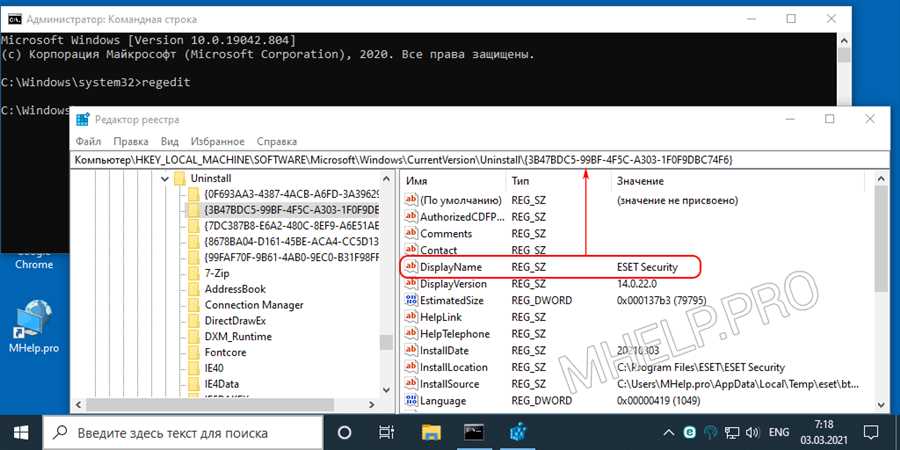Open the Файл menu in Registry Editor

[x=88, y=141]
